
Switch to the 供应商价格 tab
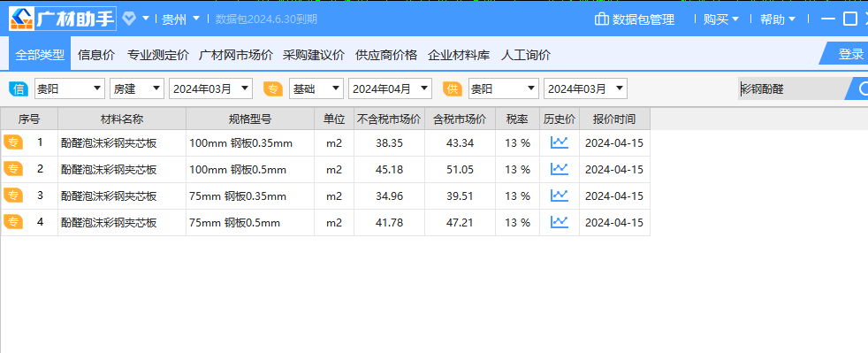tap(386, 55)
